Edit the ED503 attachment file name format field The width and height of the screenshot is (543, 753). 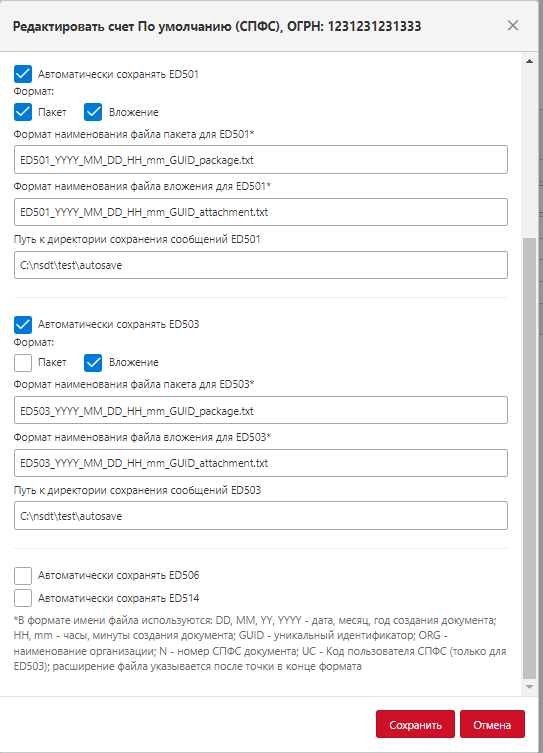[x=261, y=463]
